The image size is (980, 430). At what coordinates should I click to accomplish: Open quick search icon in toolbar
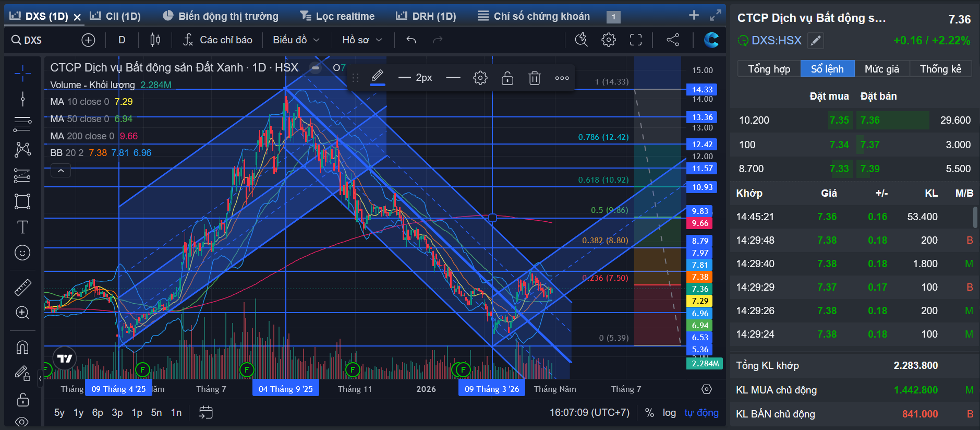pos(581,40)
